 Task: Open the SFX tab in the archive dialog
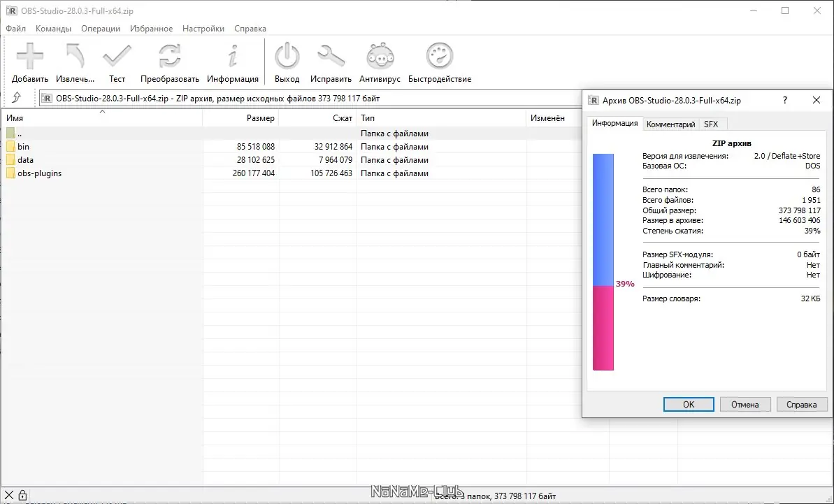click(x=712, y=124)
